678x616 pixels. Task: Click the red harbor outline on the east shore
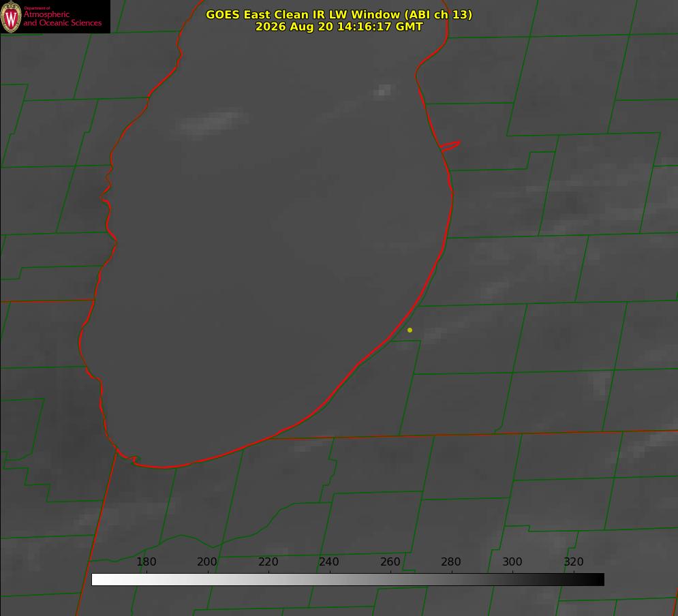pyautogui.click(x=450, y=146)
